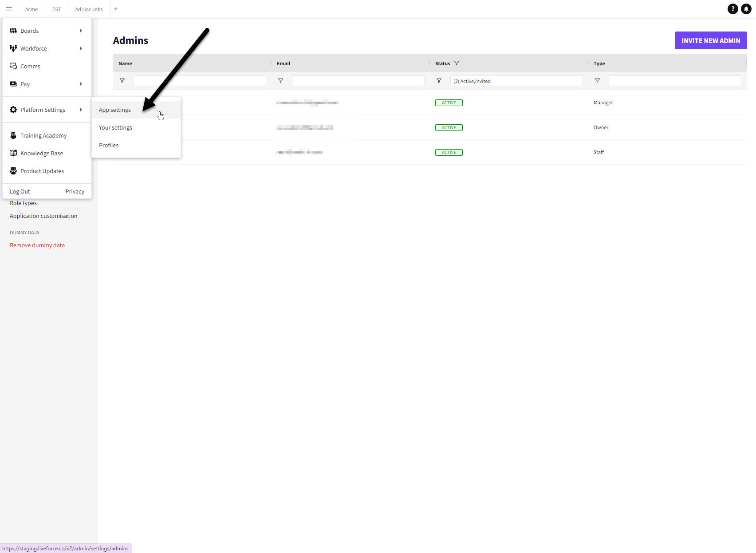The image size is (756, 553).
Task: Expand the Workforce submenu arrow
Action: 81,48
